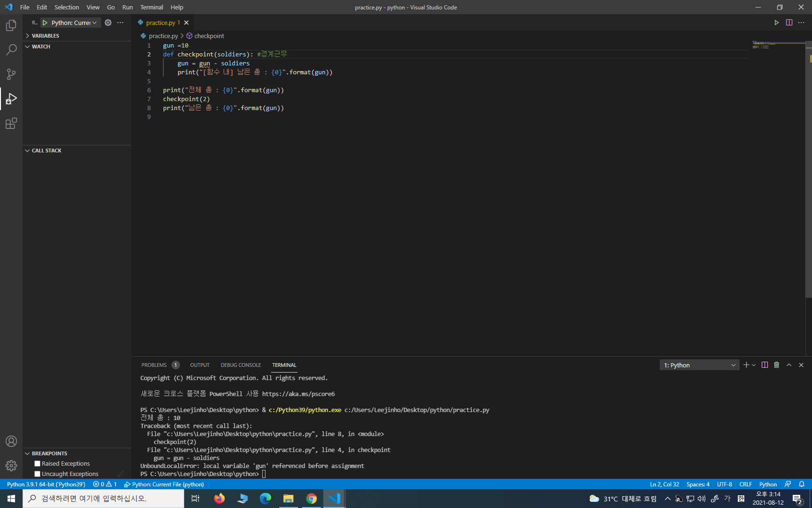
Task: Open the Extensions view
Action: 11,123
